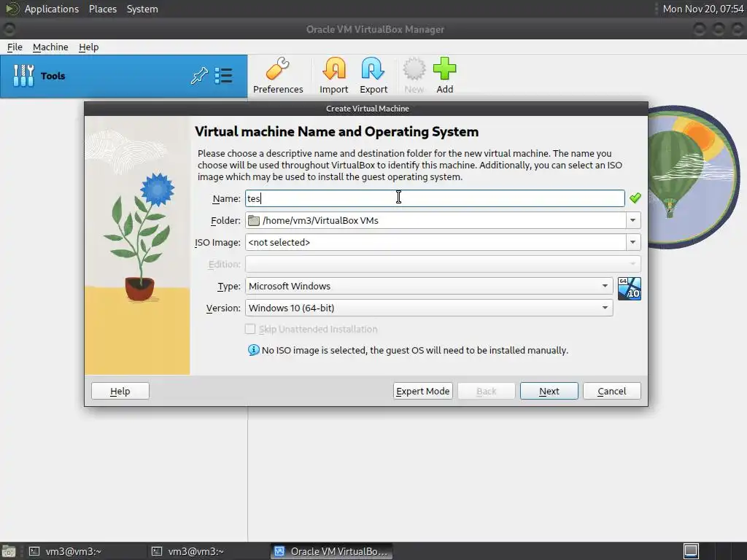Click the folder icon in Folder field
The image size is (747, 560).
[255, 220]
